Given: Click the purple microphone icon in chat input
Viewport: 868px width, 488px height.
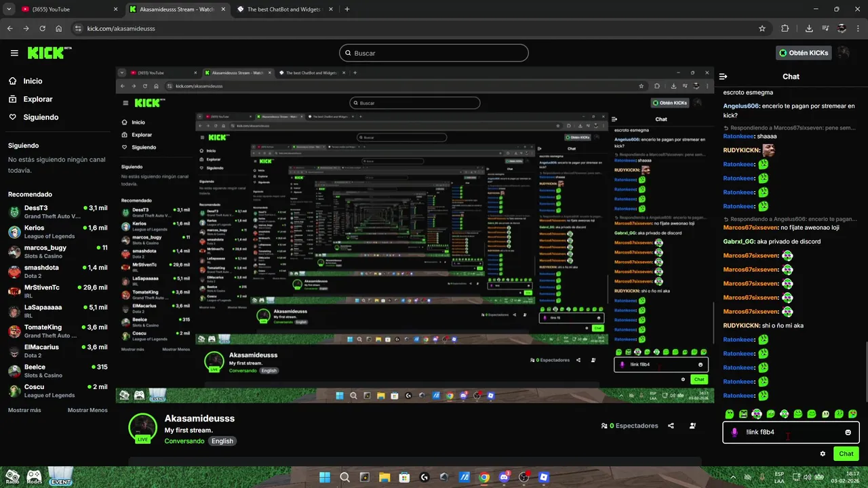Looking at the screenshot, I should coord(734,432).
